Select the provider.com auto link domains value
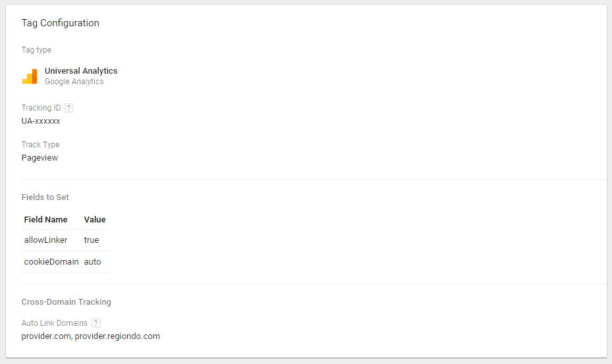Viewport: 612px width, 364px height. [91, 336]
